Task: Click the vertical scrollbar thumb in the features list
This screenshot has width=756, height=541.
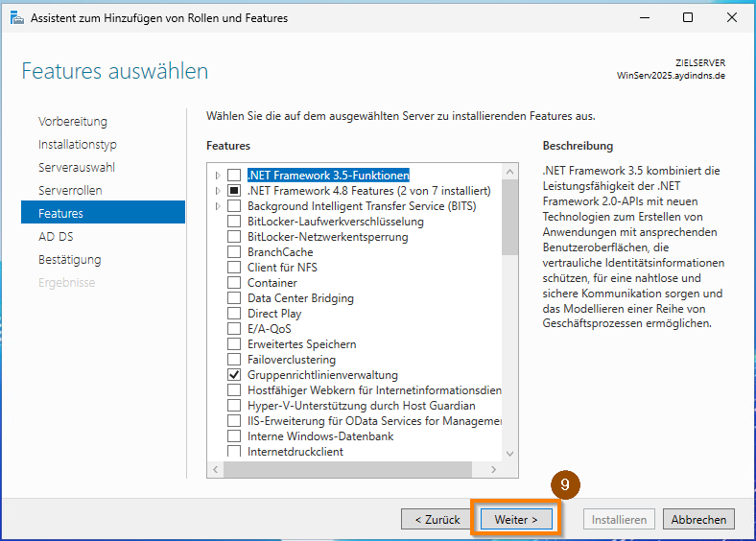Action: click(x=509, y=217)
